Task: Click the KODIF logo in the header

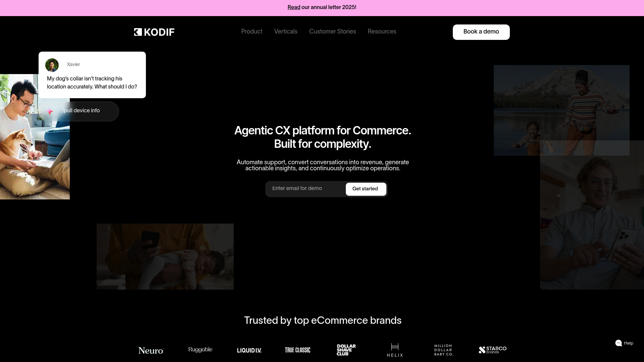Action: (x=154, y=32)
